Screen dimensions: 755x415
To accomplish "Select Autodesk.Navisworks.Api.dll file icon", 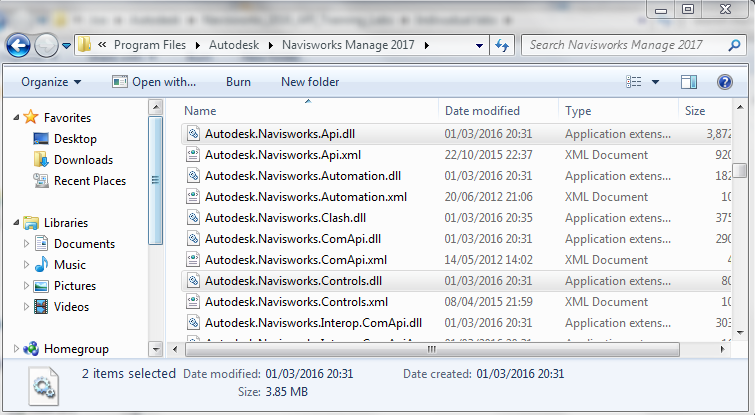I will click(x=193, y=134).
